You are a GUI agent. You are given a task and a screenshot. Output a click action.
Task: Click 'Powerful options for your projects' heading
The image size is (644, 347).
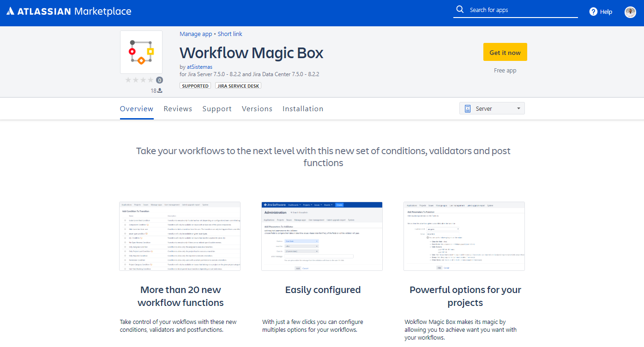coord(465,296)
